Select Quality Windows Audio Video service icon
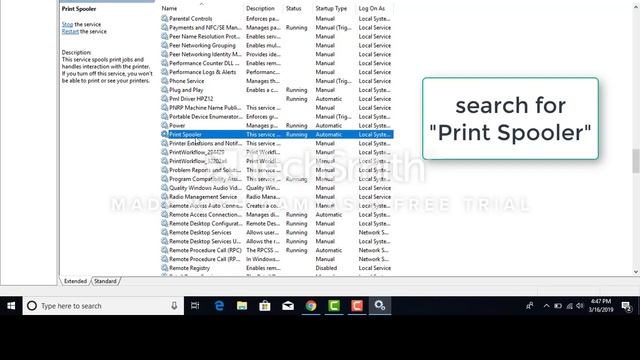This screenshot has height=360, width=640. click(164, 188)
